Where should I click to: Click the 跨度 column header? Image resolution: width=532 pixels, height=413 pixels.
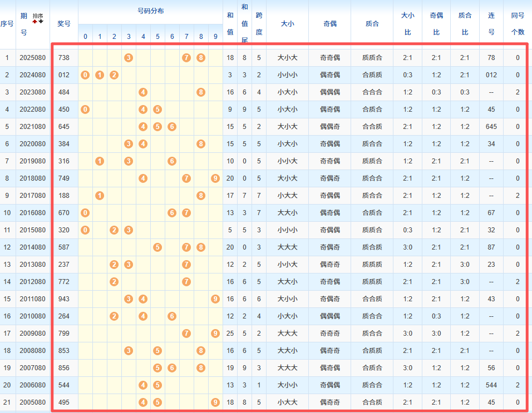pyautogui.click(x=259, y=24)
